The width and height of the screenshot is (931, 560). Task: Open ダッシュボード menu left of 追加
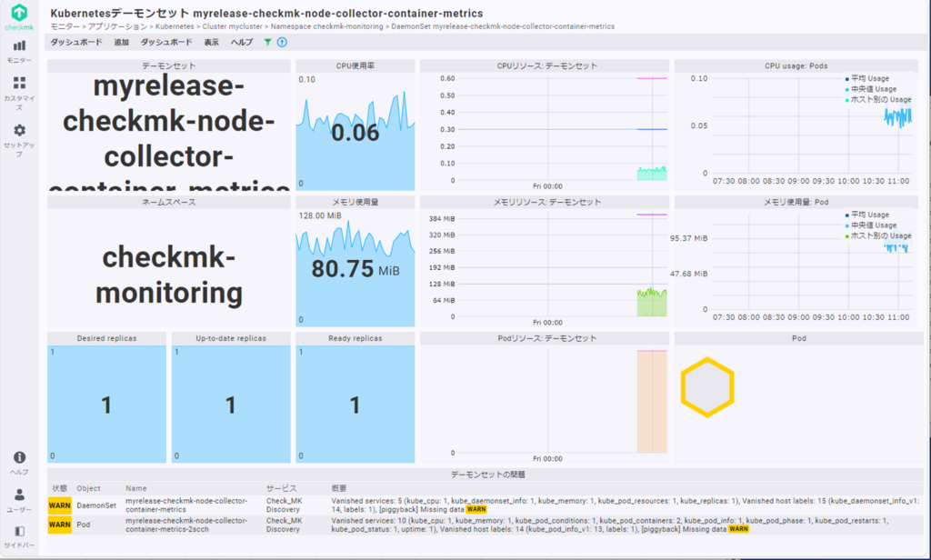[76, 42]
